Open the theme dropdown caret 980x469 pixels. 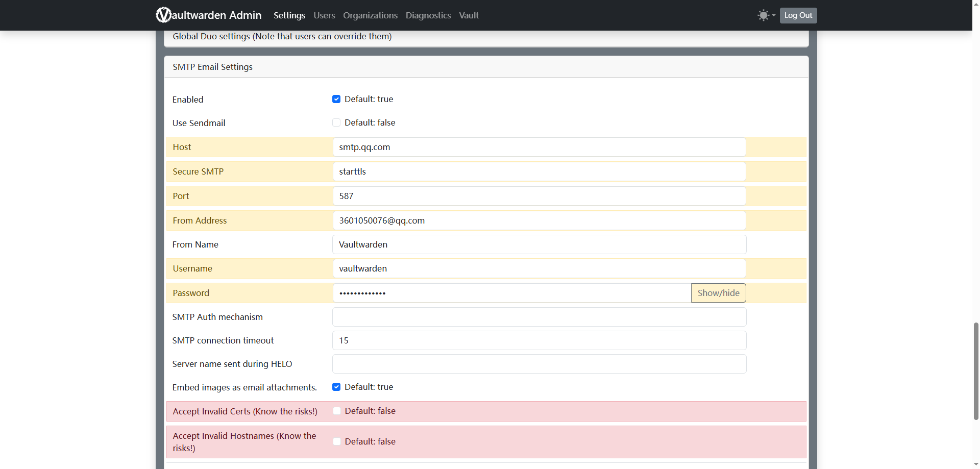click(x=774, y=15)
